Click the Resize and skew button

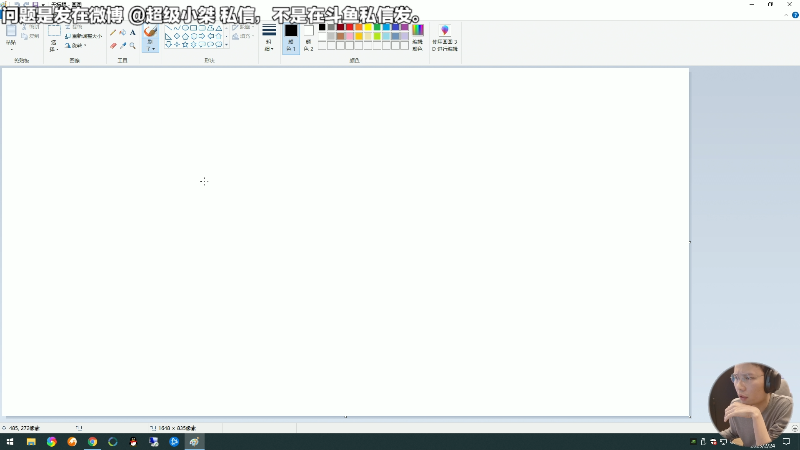(x=84, y=36)
